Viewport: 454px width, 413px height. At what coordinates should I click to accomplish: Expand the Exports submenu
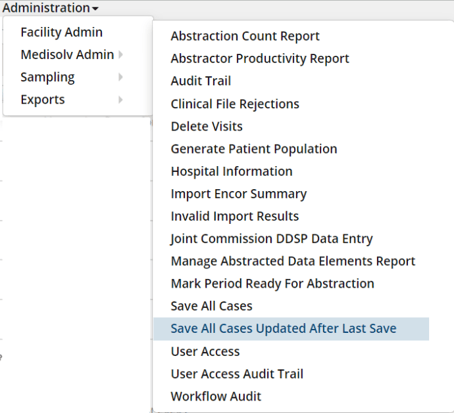[72, 100]
